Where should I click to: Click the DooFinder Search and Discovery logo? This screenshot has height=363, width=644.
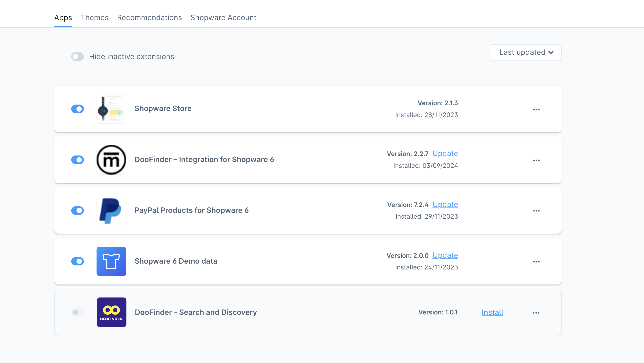coord(112,312)
